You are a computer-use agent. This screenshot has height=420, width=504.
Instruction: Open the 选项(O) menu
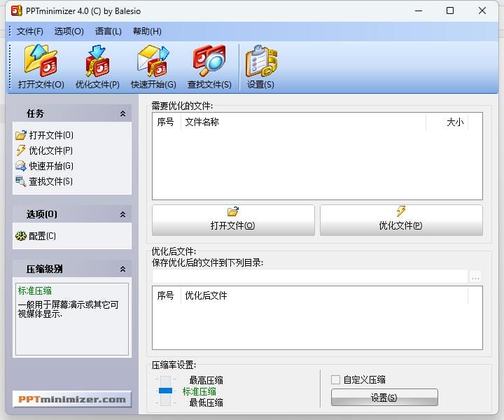tap(69, 31)
